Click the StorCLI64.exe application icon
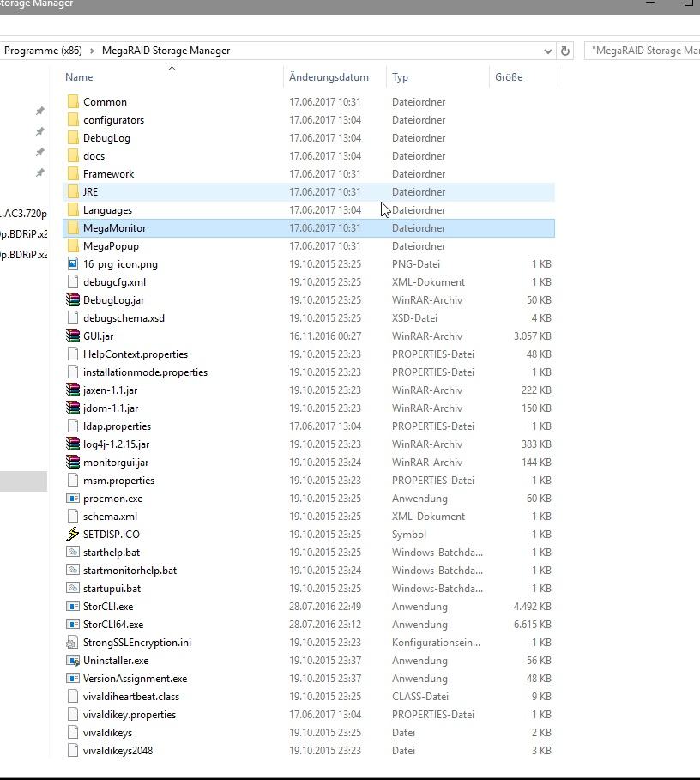The image size is (700, 780). tap(73, 625)
